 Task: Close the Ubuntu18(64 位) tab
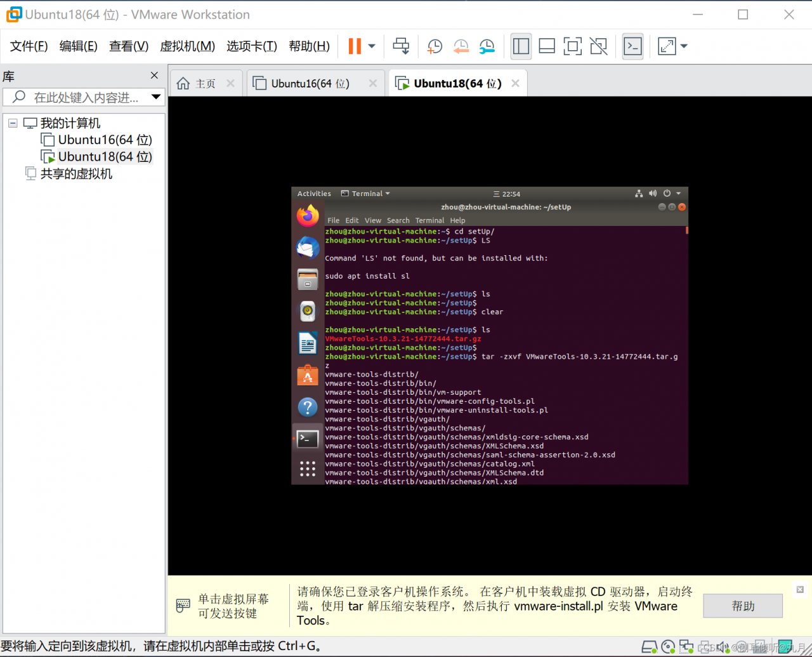click(515, 83)
